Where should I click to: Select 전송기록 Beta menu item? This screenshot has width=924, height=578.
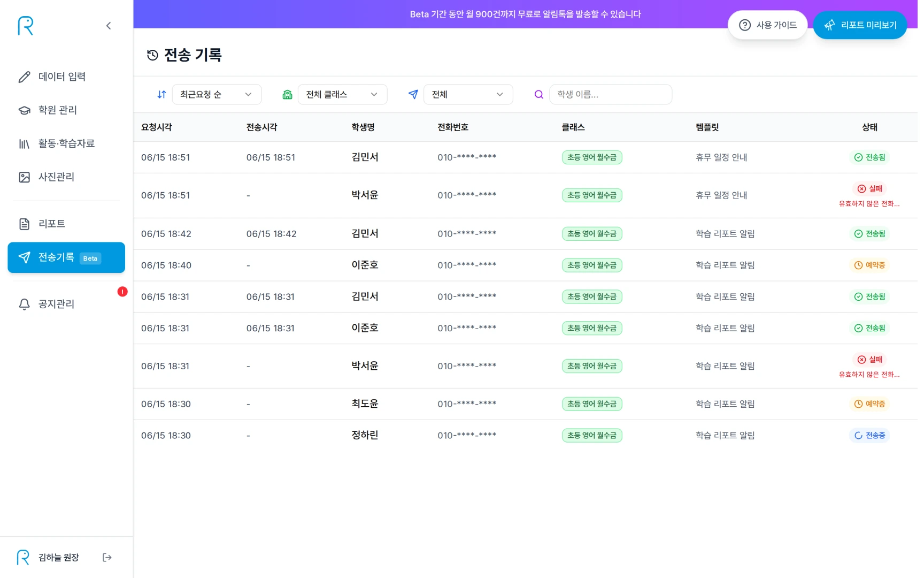click(x=66, y=257)
